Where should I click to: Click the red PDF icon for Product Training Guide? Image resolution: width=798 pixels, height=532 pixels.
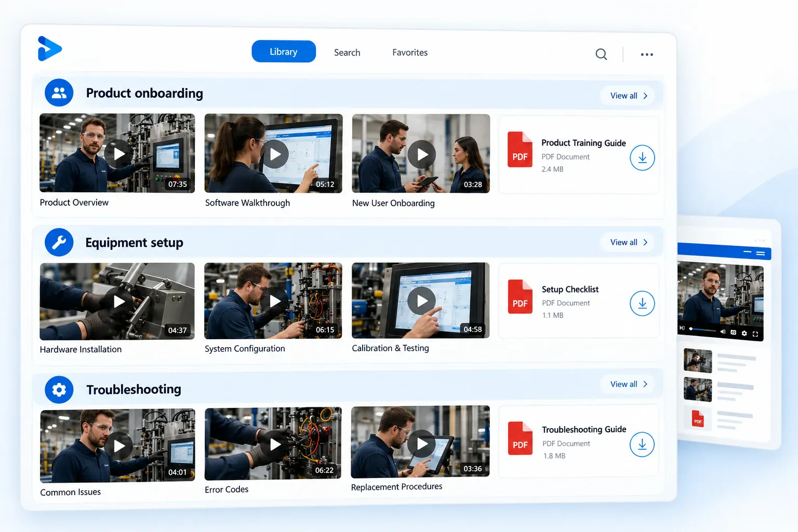[520, 150]
